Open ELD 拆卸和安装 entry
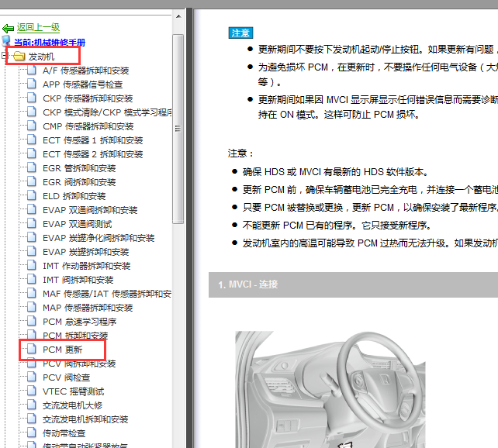 pyautogui.click(x=74, y=196)
